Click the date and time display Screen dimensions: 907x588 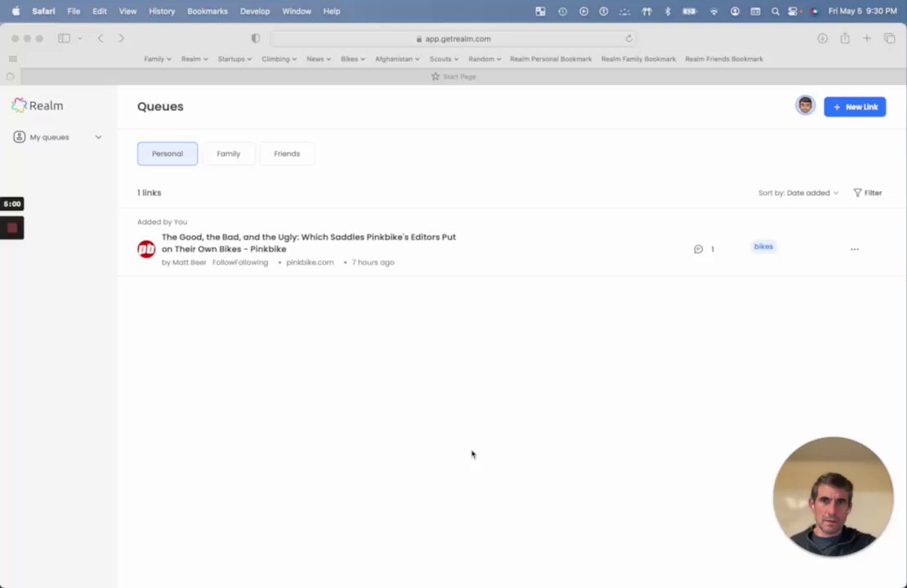pos(862,11)
